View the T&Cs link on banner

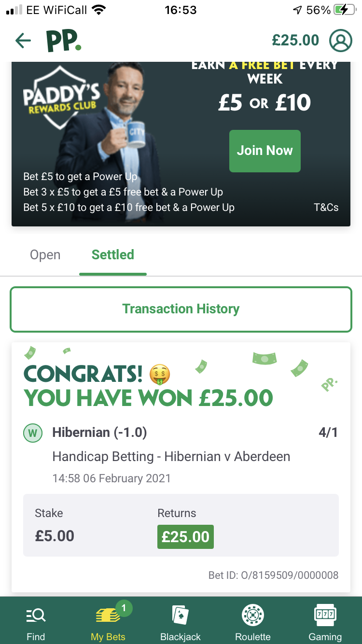point(326,208)
